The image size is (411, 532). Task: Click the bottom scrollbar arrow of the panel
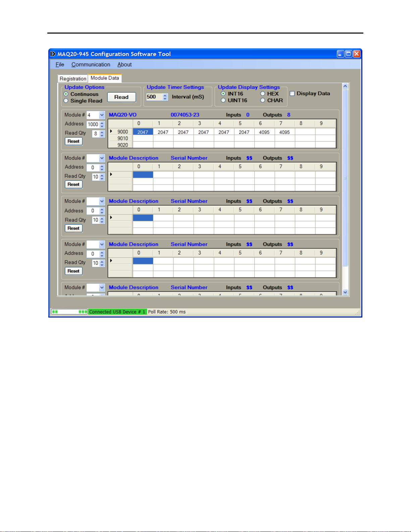pos(345,292)
